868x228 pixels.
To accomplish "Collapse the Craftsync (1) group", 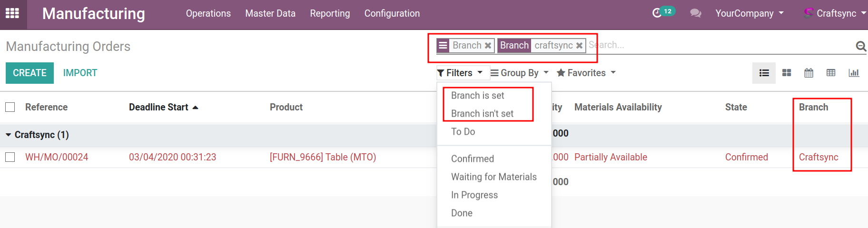I will [x=9, y=135].
